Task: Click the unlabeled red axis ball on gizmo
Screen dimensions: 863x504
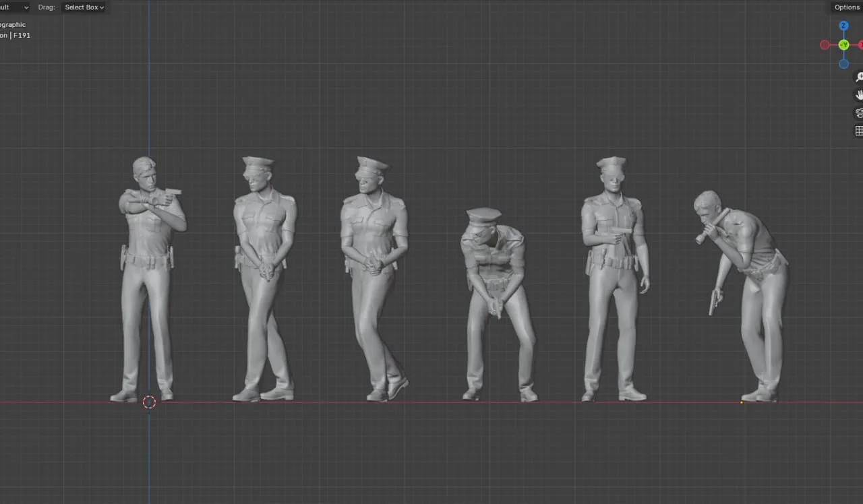Action: pos(825,45)
